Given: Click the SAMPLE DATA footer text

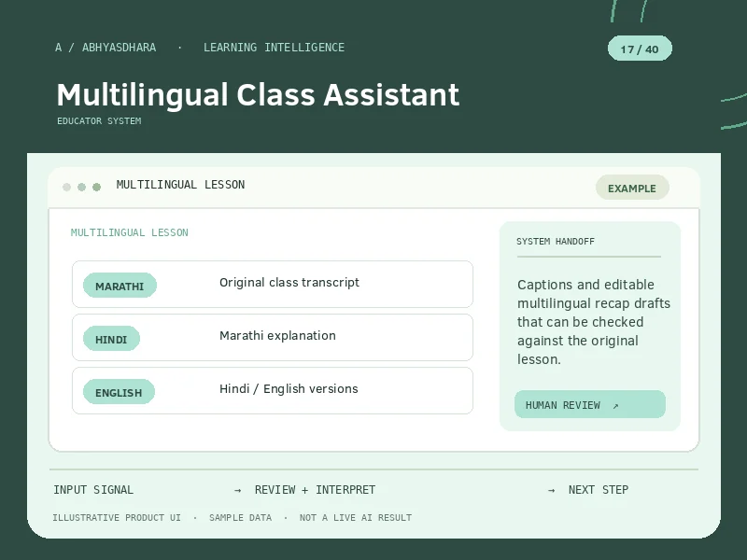Looking at the screenshot, I should point(241,518).
